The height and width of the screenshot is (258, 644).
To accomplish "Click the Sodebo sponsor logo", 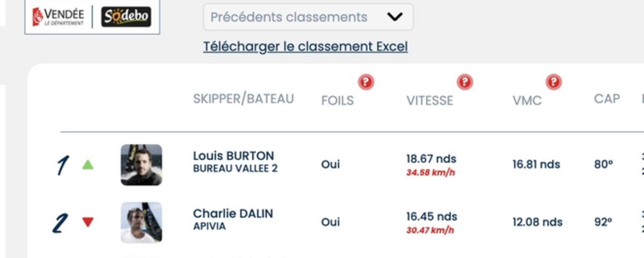I will (x=126, y=17).
